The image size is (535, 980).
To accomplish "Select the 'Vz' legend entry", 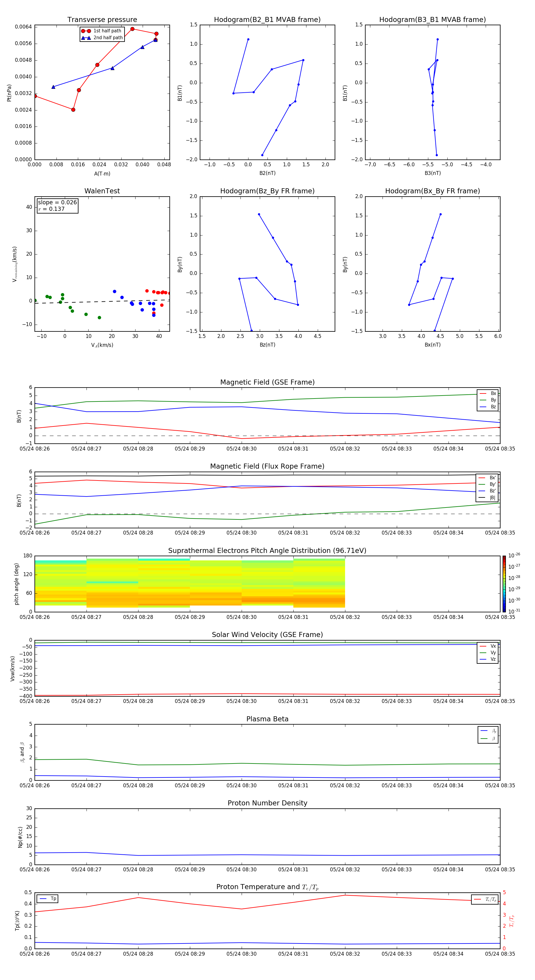I will coord(488,659).
